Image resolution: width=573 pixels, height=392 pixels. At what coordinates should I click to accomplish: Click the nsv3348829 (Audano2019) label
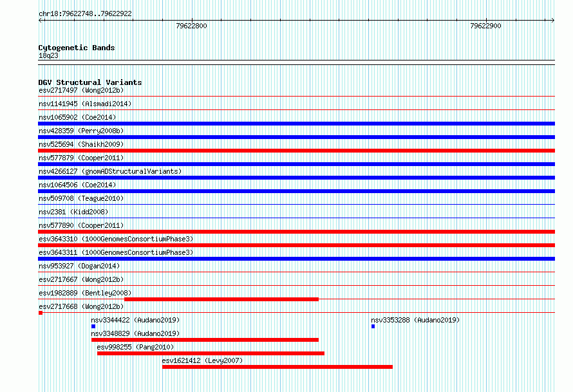point(135,333)
